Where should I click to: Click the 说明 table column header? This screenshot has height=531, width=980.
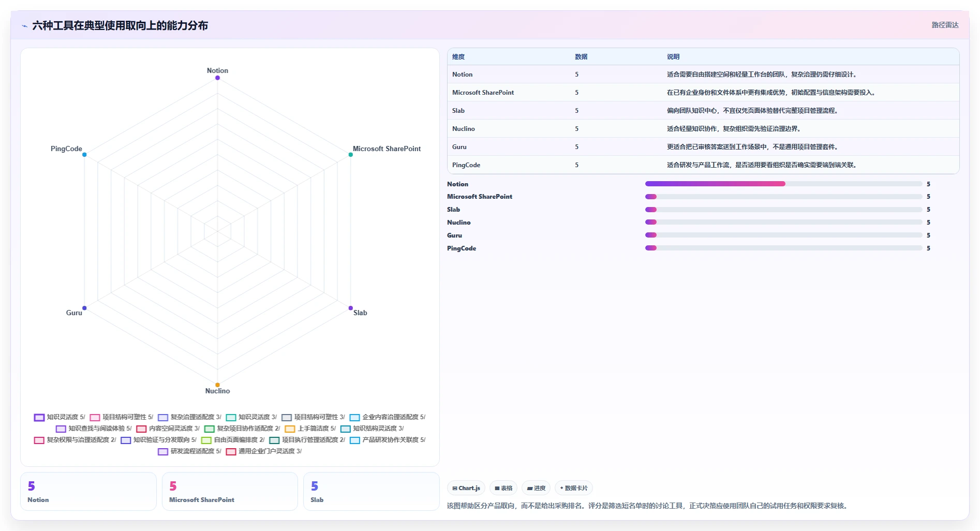[673, 57]
